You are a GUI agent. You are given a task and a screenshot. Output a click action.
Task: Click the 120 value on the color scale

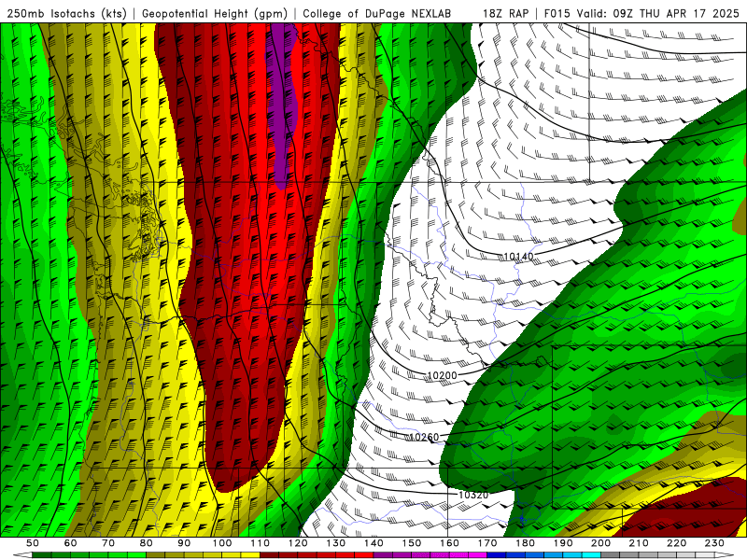click(298, 543)
